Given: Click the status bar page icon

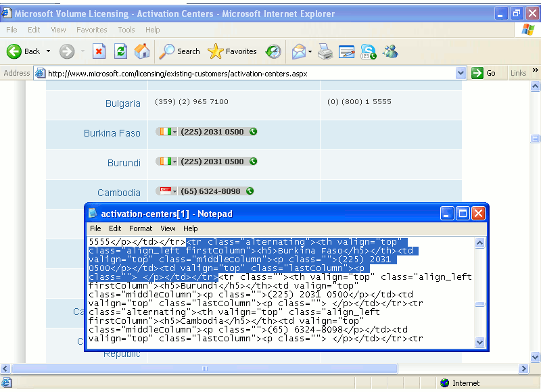Looking at the screenshot, I should pos(6,383).
